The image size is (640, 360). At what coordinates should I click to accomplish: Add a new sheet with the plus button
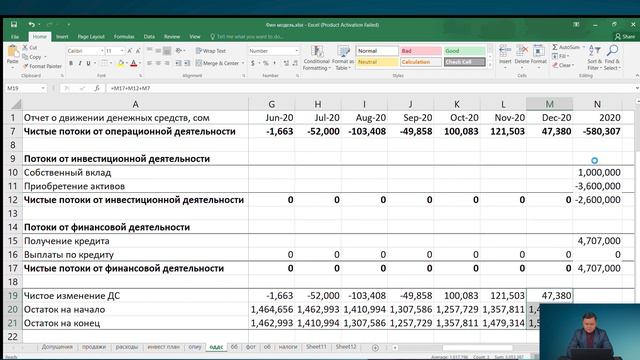point(375,348)
